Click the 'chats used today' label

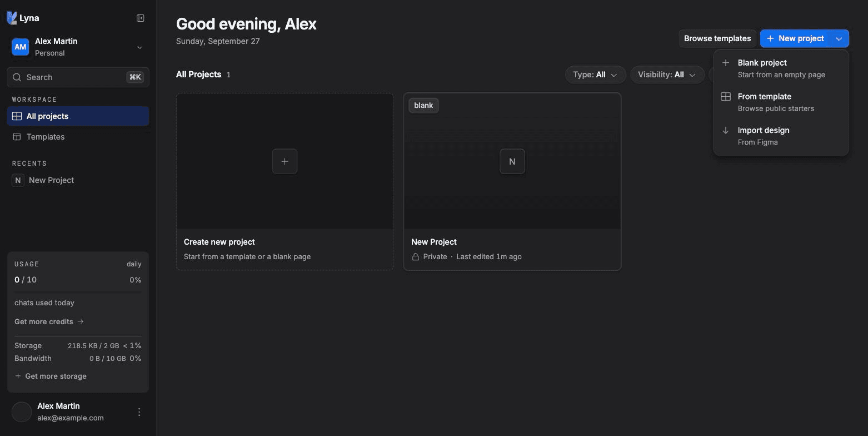pos(44,303)
